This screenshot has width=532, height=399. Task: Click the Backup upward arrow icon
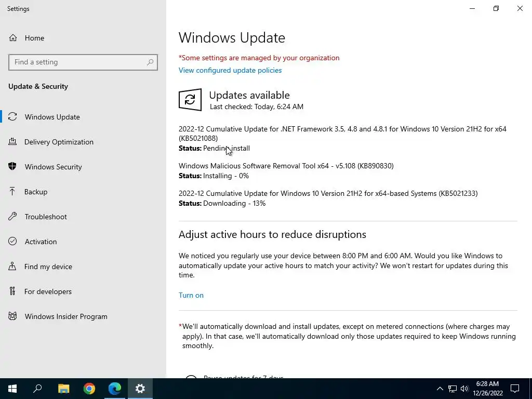12,191
